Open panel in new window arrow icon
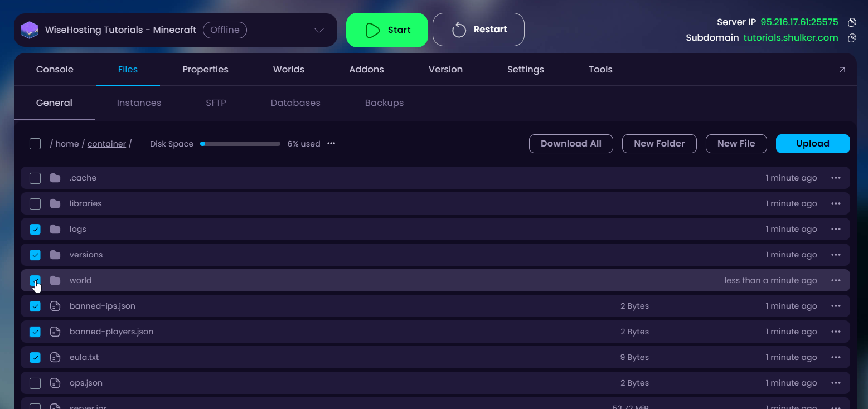The height and width of the screenshot is (409, 868). click(842, 70)
